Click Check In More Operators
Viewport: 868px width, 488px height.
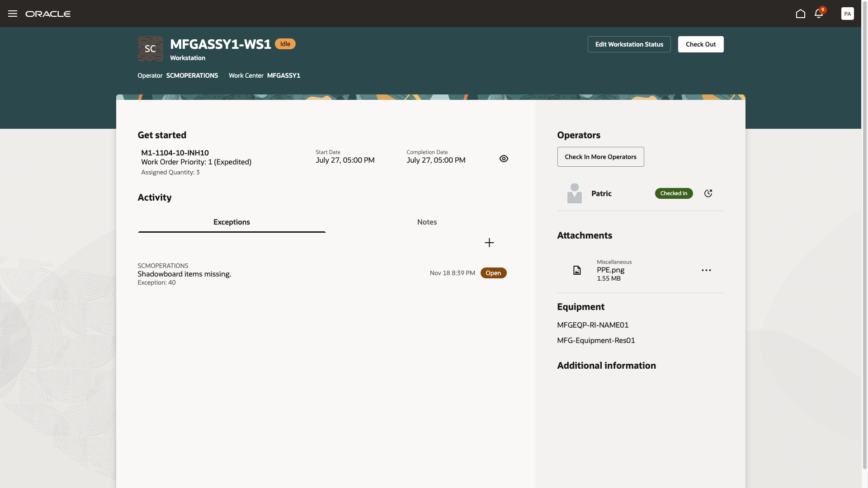coord(600,157)
